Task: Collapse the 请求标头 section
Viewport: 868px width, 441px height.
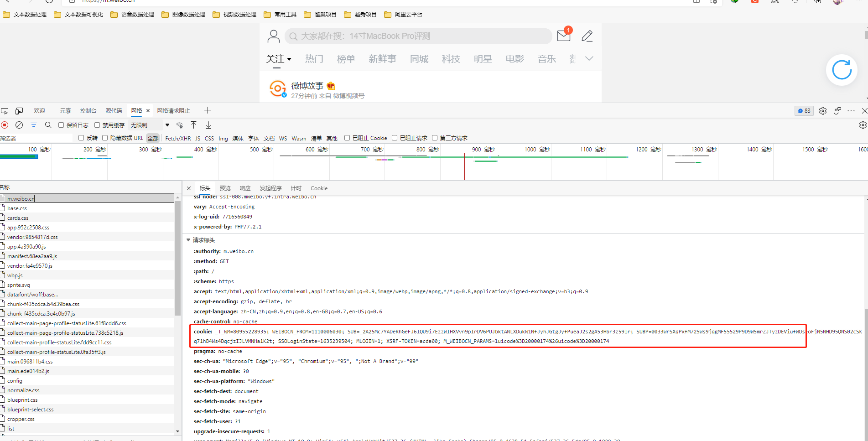Action: pos(188,240)
